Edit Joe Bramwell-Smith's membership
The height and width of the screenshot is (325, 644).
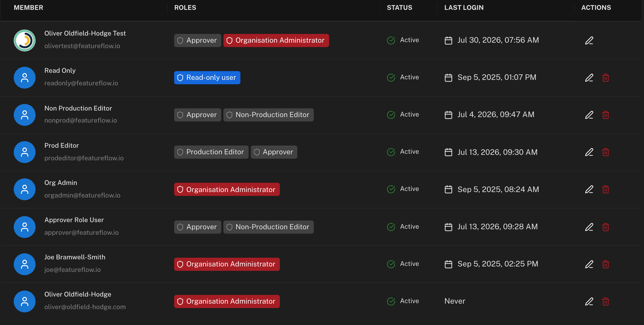(589, 264)
